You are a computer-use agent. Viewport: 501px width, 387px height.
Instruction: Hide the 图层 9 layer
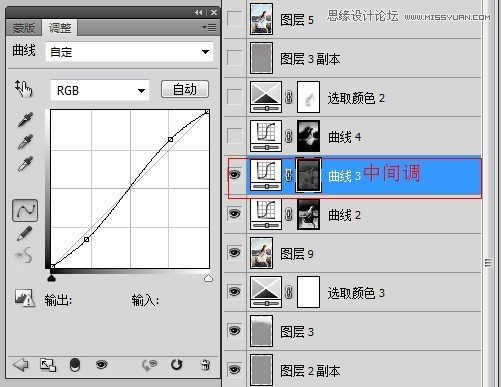pyautogui.click(x=235, y=252)
